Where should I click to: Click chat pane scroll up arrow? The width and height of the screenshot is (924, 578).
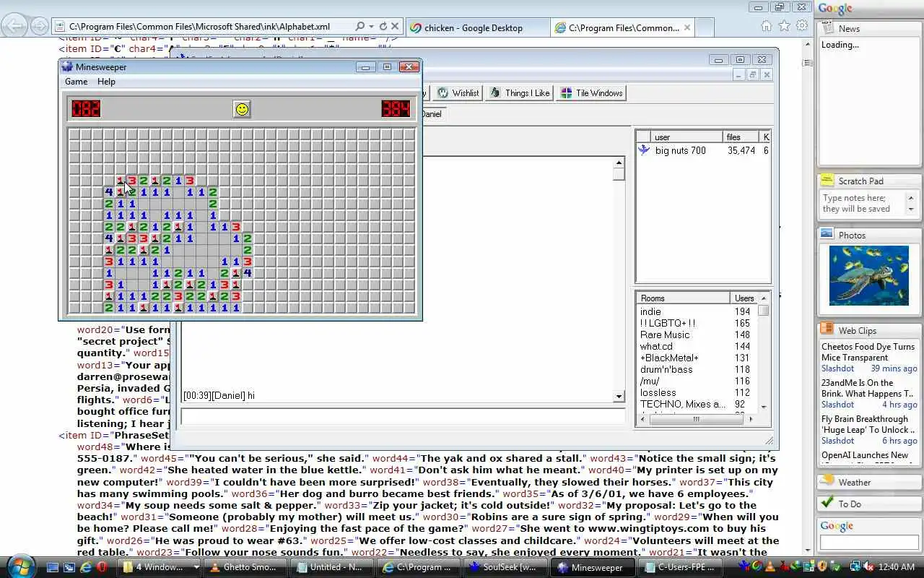[x=619, y=163]
